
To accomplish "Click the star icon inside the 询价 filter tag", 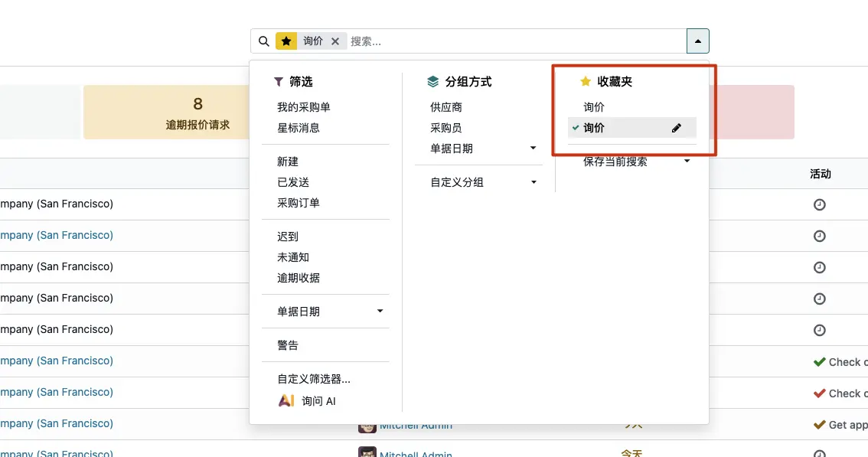I will coord(286,41).
